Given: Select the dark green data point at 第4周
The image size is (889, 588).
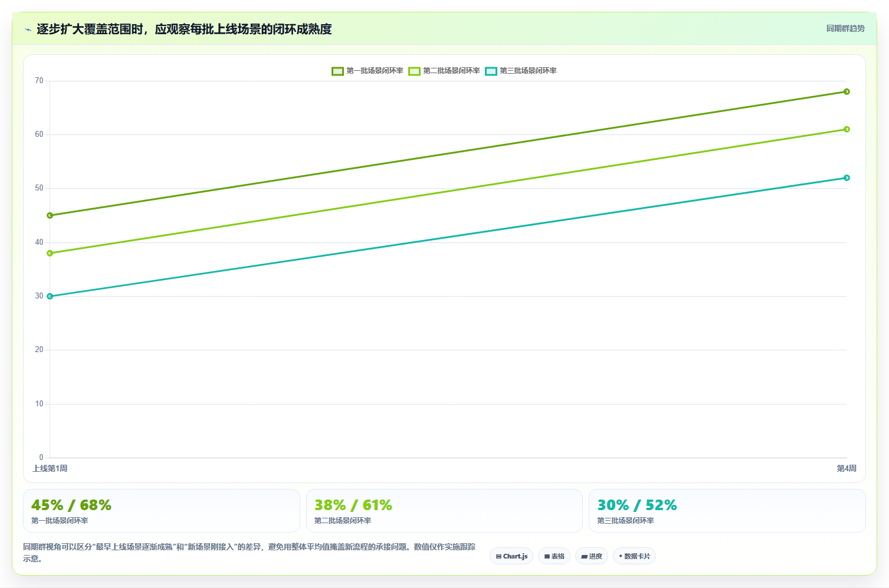Looking at the screenshot, I should coord(847,91).
